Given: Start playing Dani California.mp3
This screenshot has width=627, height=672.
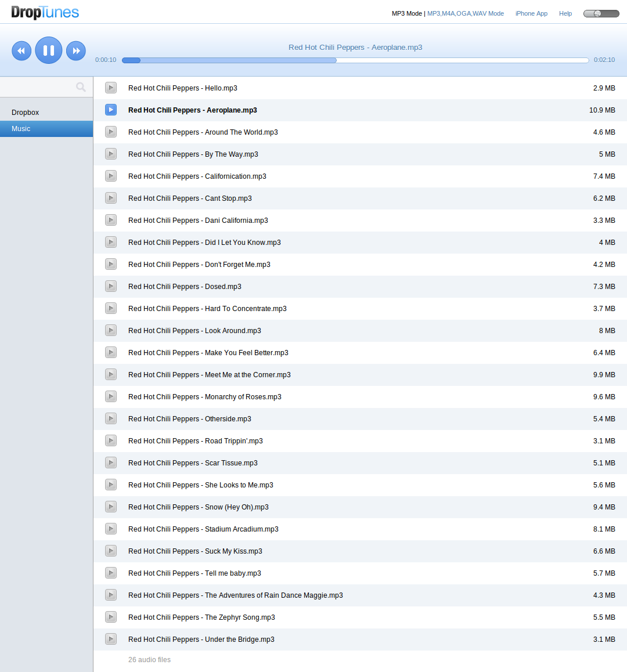Looking at the screenshot, I should tap(111, 220).
